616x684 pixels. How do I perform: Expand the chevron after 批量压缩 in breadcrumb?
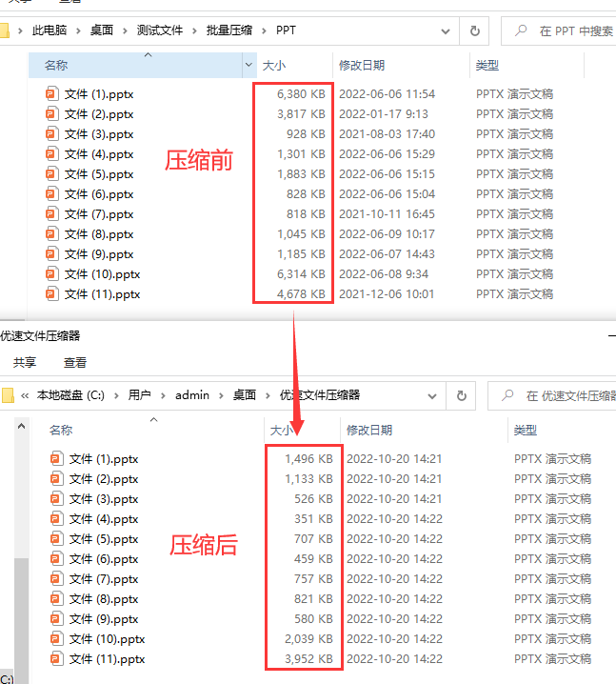(264, 30)
